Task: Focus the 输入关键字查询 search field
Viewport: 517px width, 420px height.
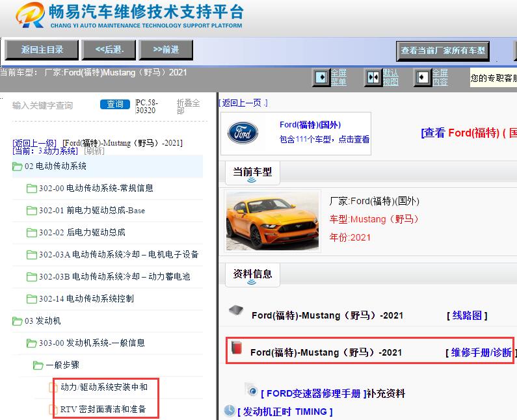Action: 53,105
